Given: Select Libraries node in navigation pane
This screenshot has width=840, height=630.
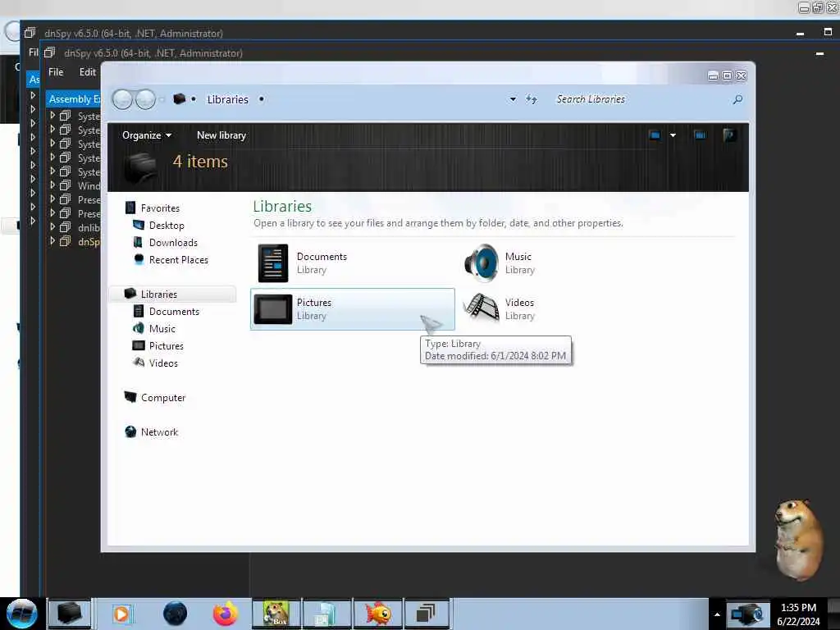Looking at the screenshot, I should [x=158, y=294].
